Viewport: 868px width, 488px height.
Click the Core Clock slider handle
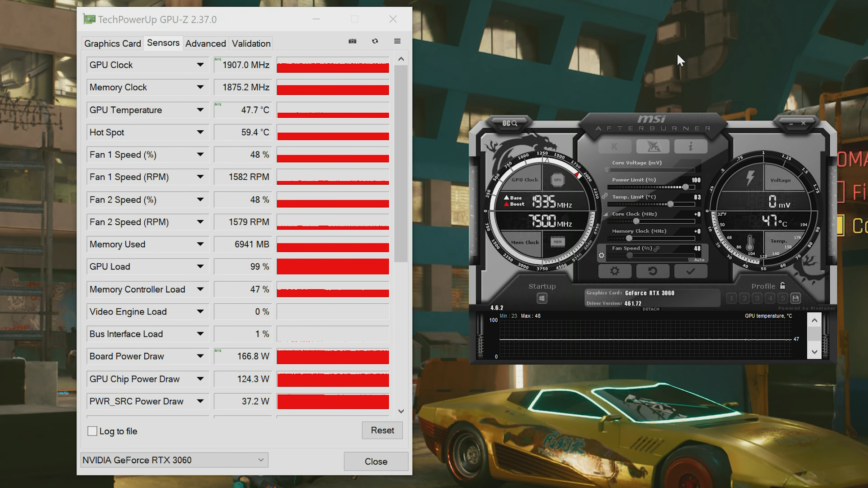click(636, 221)
